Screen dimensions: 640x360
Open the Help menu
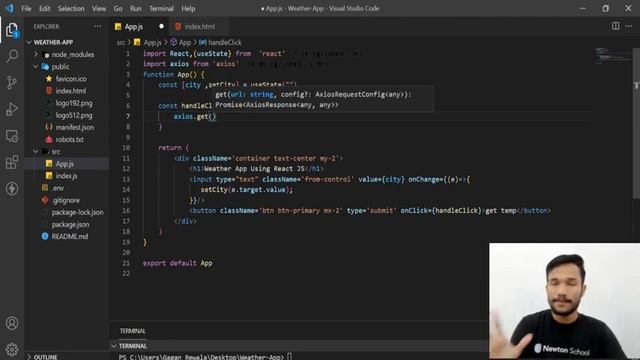(188, 9)
